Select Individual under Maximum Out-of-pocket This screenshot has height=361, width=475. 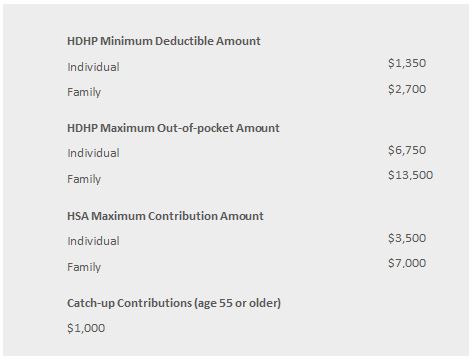[x=93, y=153]
